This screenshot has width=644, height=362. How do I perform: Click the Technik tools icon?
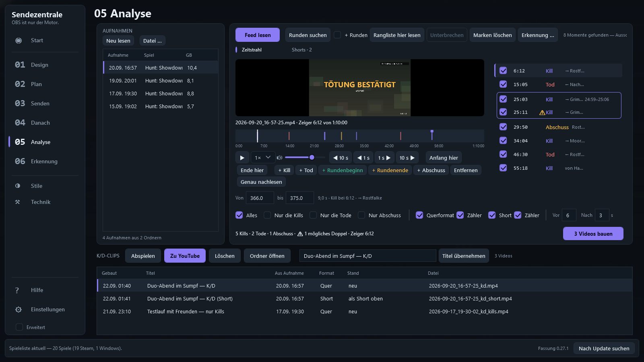pos(18,202)
